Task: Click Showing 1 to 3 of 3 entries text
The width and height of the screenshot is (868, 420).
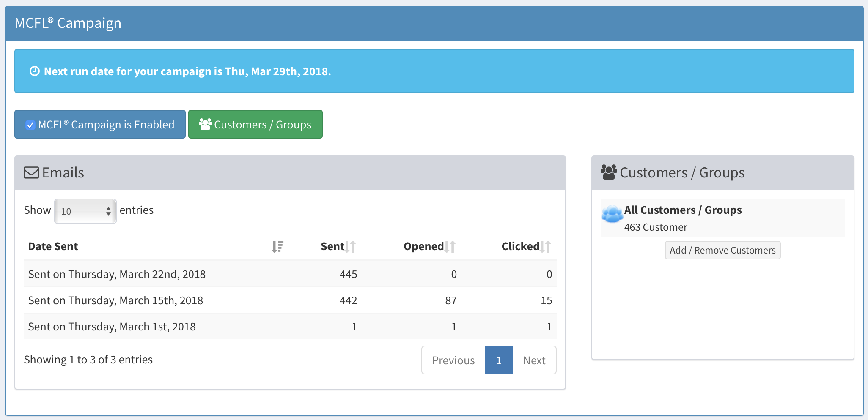Action: tap(88, 360)
